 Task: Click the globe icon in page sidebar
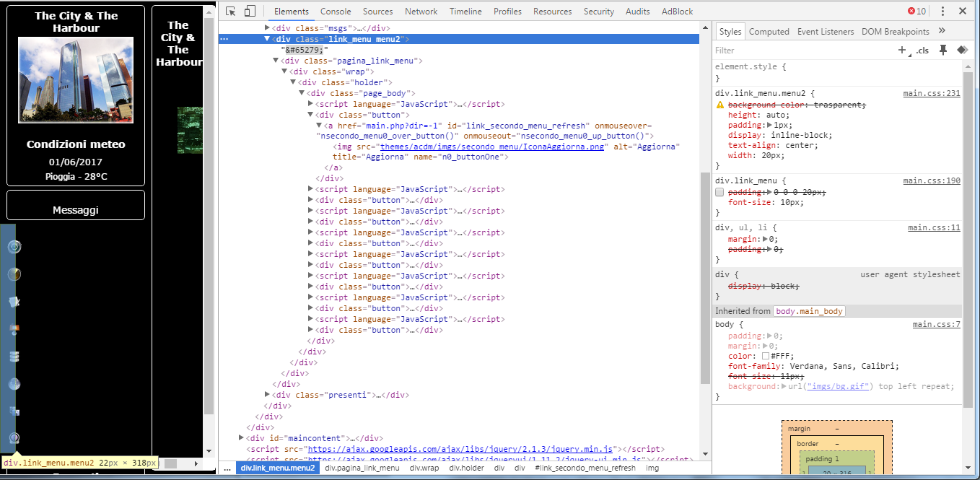pos(14,384)
